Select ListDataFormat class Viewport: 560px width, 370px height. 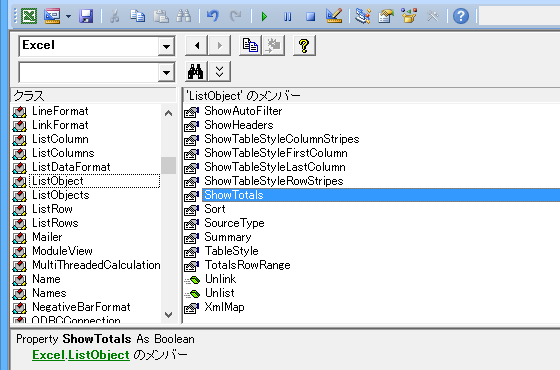[71, 167]
